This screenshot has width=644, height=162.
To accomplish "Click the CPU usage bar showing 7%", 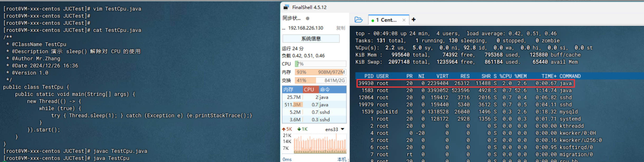I will (x=320, y=64).
